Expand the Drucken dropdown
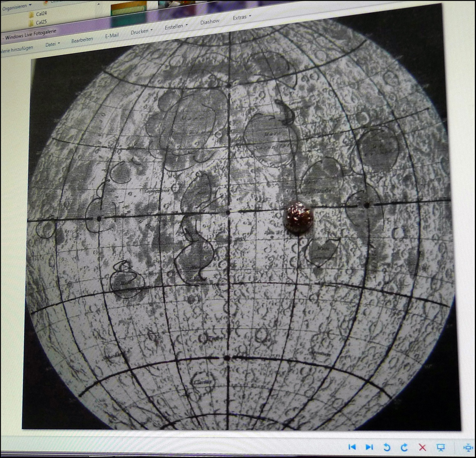Viewport: 476px width, 458px height. (141, 32)
